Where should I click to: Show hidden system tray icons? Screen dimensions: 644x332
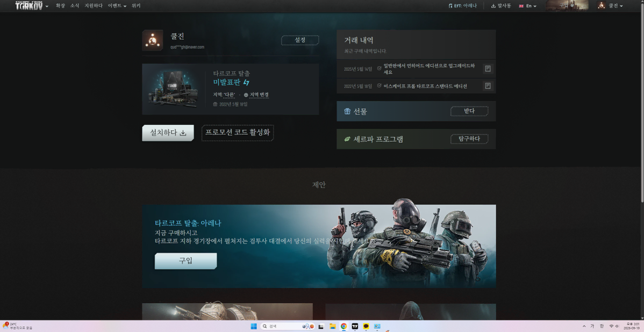click(x=584, y=326)
